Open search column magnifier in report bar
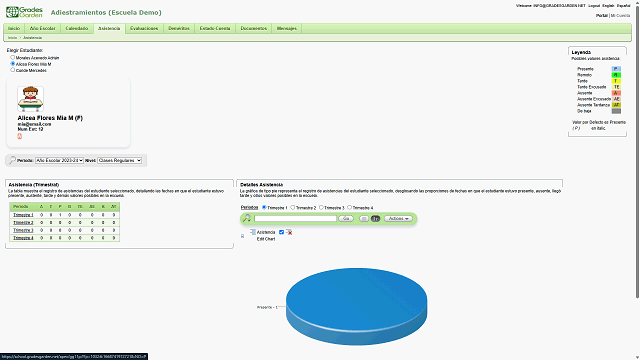The height and width of the screenshot is (360, 640). tap(247, 218)
